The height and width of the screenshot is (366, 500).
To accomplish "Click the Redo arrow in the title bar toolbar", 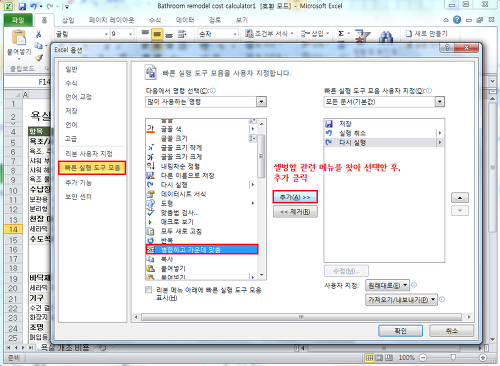I will point(50,6).
